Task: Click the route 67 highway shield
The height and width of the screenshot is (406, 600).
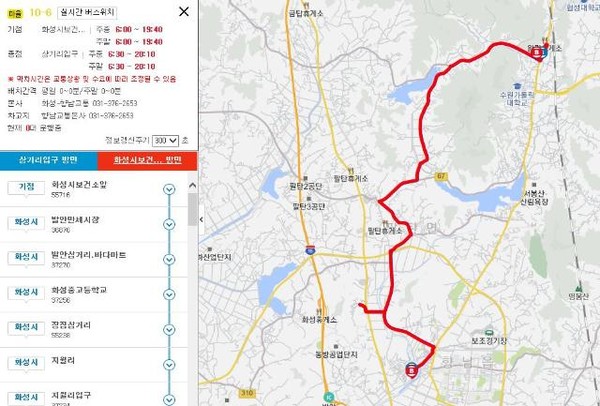Action: coord(441,176)
